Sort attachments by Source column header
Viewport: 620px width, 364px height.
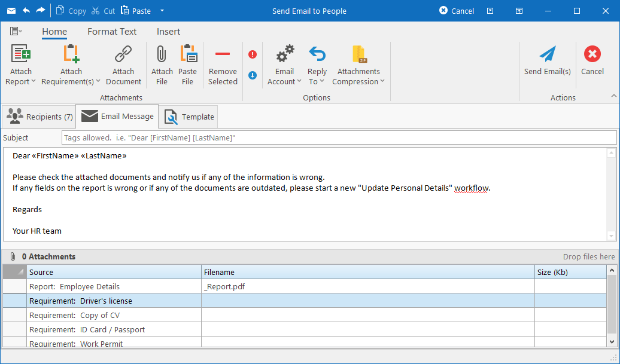pyautogui.click(x=114, y=272)
